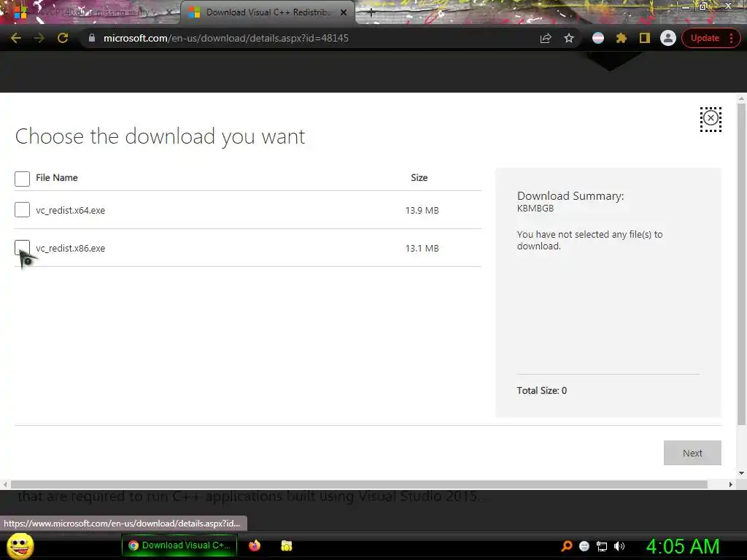Click the Update button in Chrome
Screen dimensions: 747x560
[x=705, y=38]
